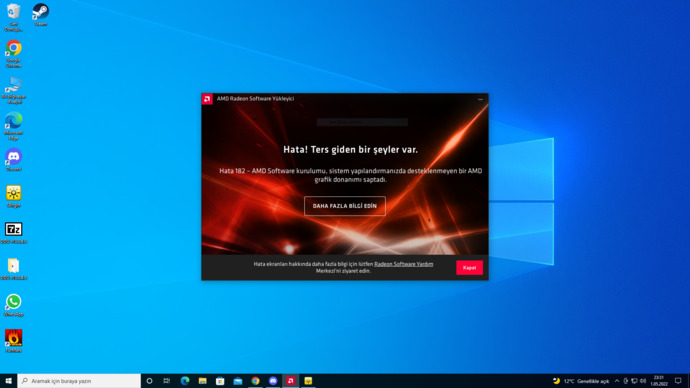Open Cortana from the taskbar circle
Viewport: 690px width, 388px height.
(x=149, y=381)
